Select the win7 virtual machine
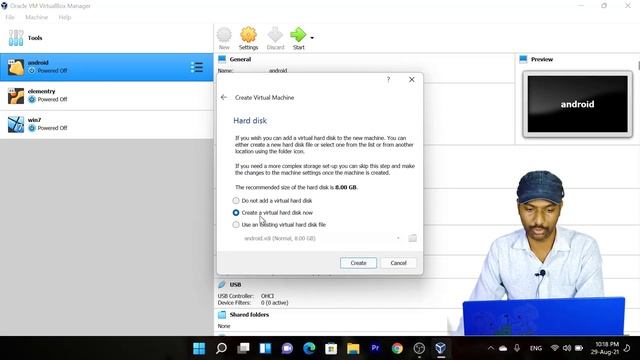Image resolution: width=640 pixels, height=360 pixels. (x=107, y=124)
